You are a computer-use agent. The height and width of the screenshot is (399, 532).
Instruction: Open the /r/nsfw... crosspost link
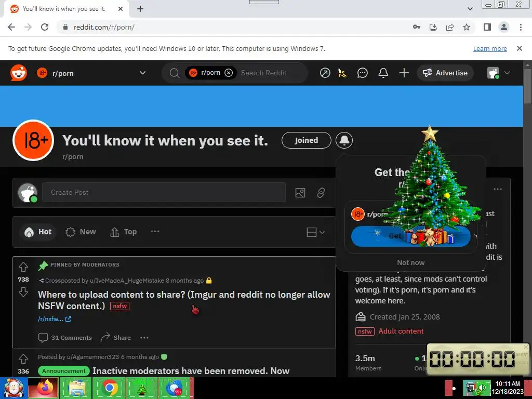pos(54,319)
